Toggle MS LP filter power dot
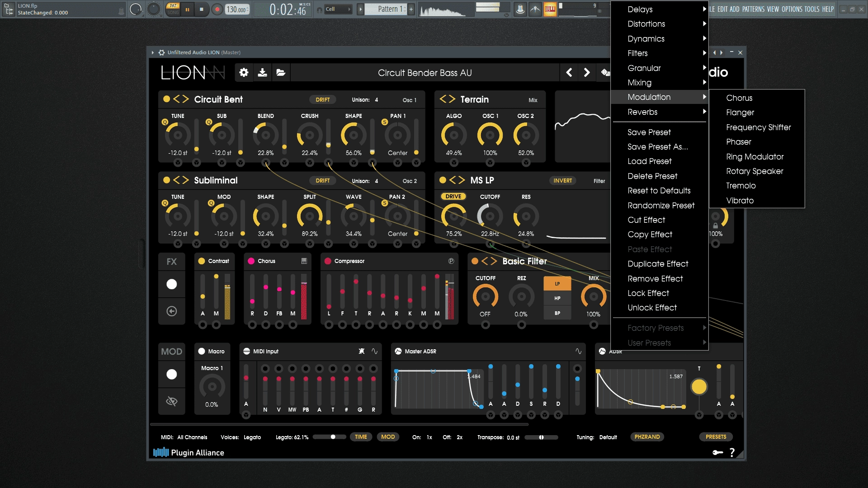868x488 pixels. click(x=443, y=180)
